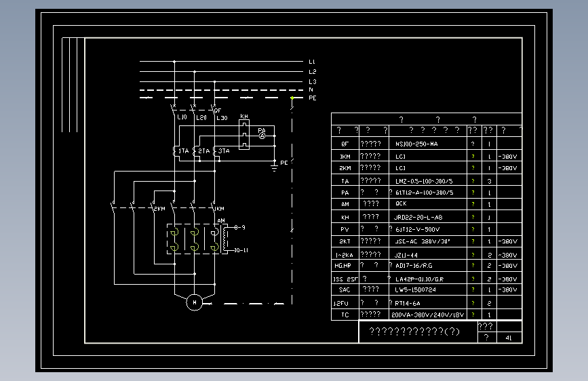Image resolution: width=588 pixels, height=381 pixels.
Task: Click the L30 wire label in schematic
Action: (222, 118)
